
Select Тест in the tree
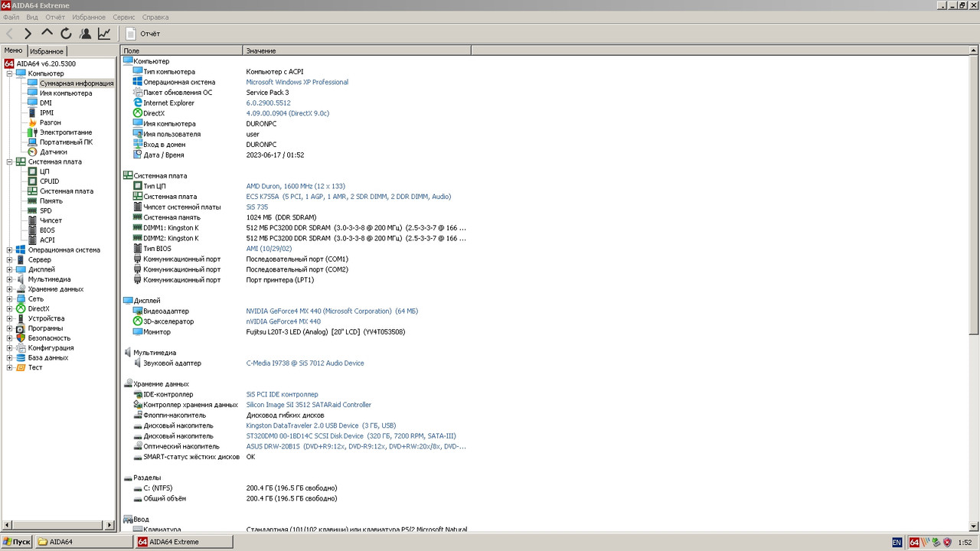[x=35, y=367]
